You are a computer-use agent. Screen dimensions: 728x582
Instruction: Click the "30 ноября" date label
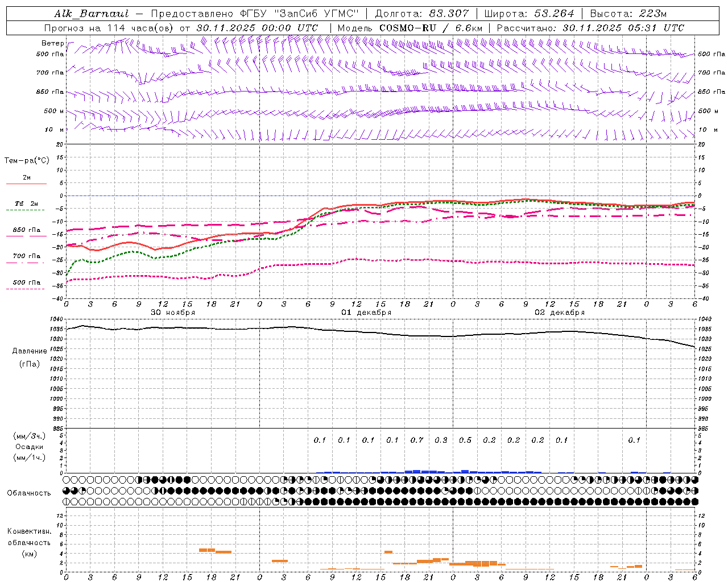173,313
